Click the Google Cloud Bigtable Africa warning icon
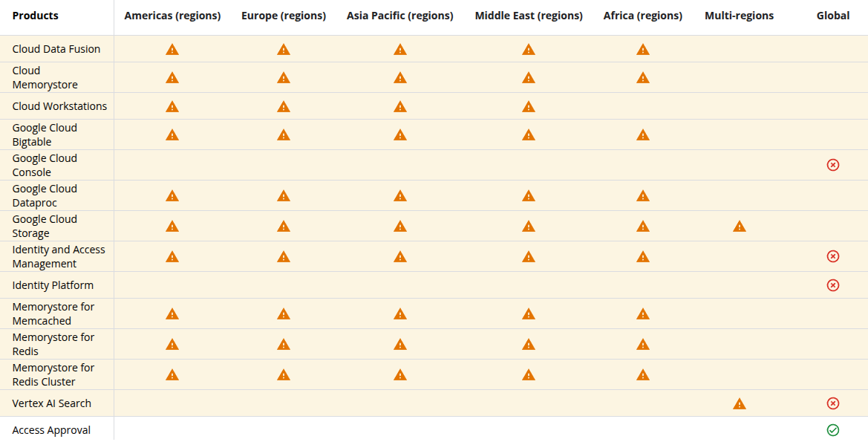This screenshot has width=868, height=442. 642,134
